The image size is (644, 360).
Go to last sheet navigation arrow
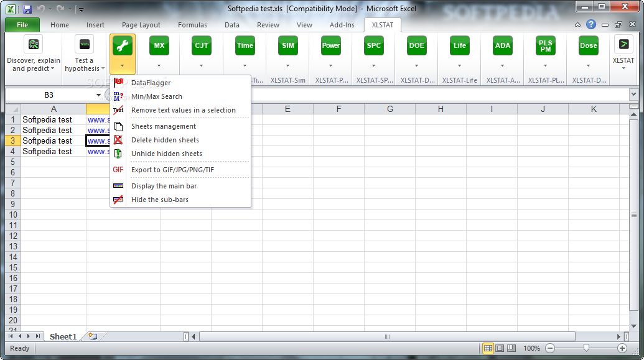point(37,336)
